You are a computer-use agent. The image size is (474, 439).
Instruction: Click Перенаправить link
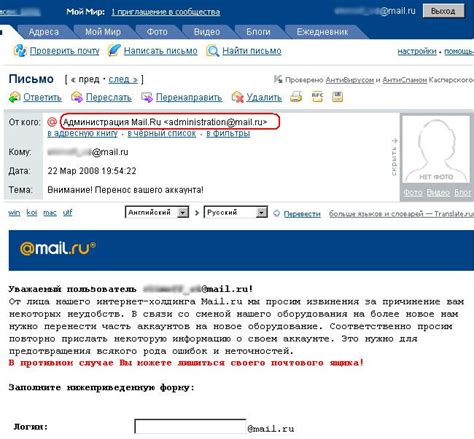(189, 97)
